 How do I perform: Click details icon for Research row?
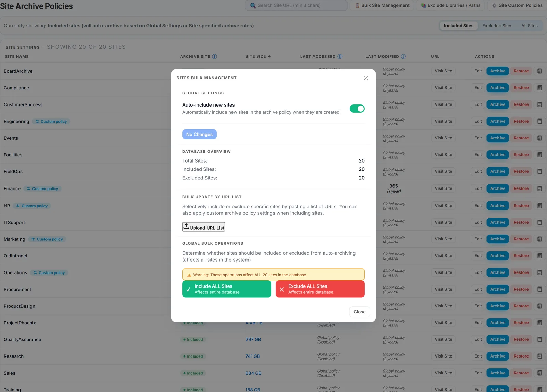(539, 356)
